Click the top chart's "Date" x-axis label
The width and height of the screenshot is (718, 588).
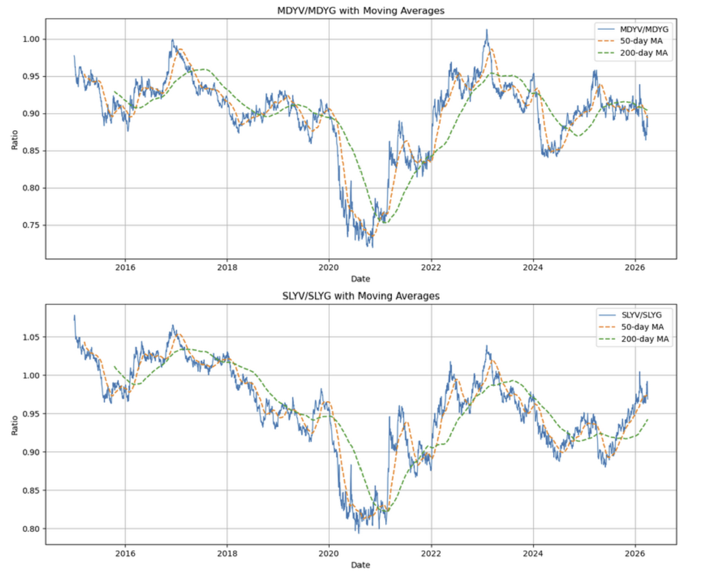tap(360, 279)
